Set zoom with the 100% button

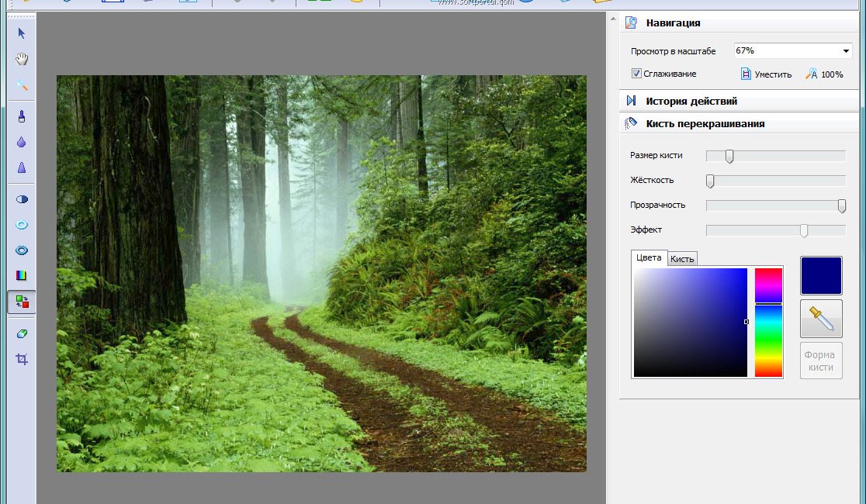tap(825, 74)
